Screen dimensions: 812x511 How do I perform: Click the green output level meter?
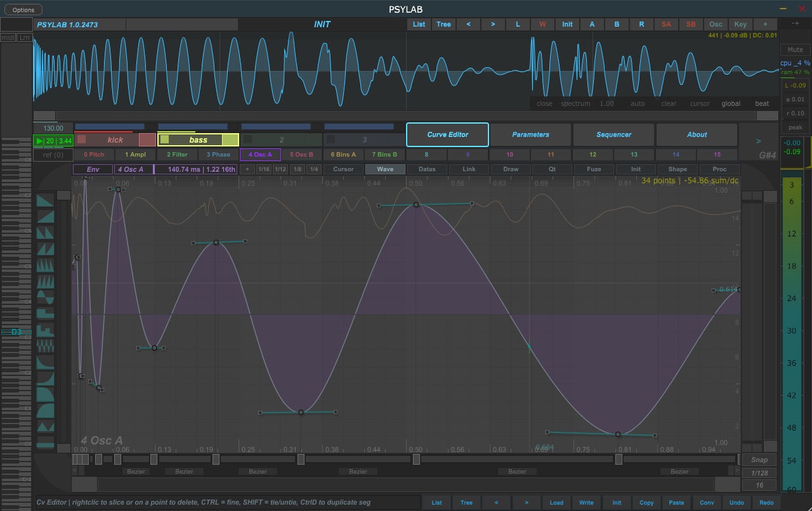coord(792,334)
